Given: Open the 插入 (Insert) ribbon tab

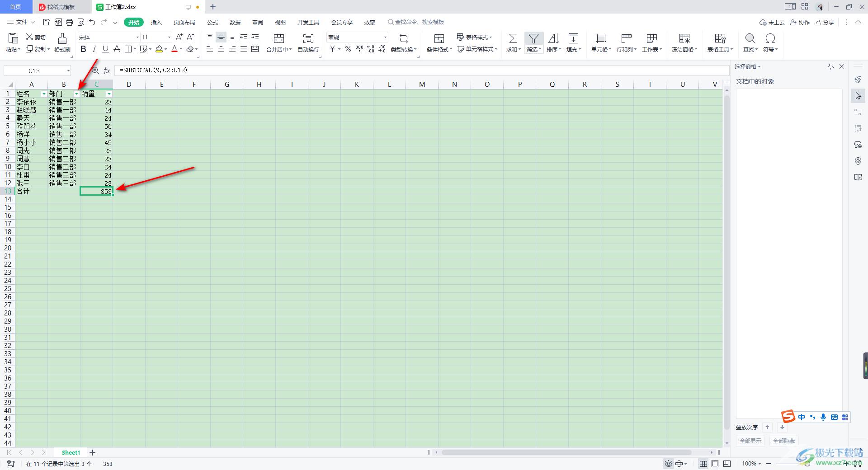Looking at the screenshot, I should pos(156,22).
